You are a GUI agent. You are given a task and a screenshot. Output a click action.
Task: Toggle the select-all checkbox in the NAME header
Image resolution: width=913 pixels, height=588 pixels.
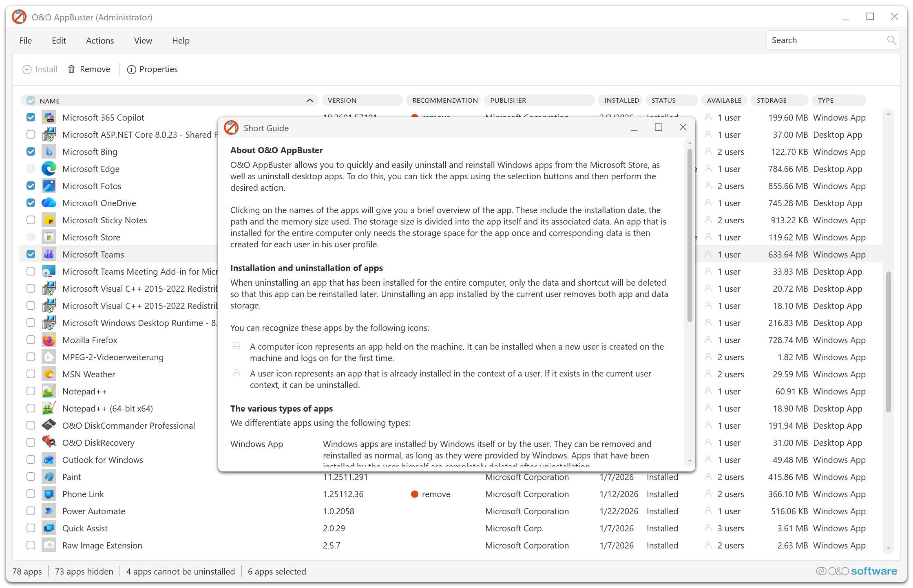[x=31, y=101]
